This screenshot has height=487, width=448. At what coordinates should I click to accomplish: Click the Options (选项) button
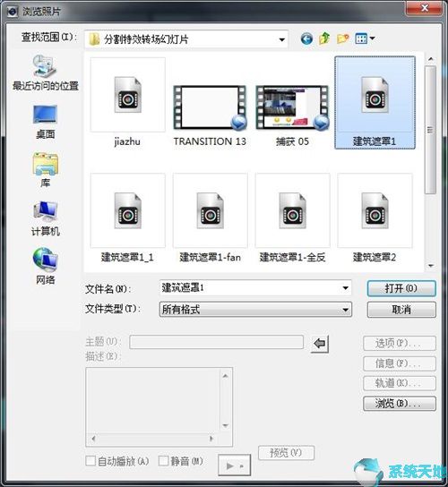click(x=400, y=343)
